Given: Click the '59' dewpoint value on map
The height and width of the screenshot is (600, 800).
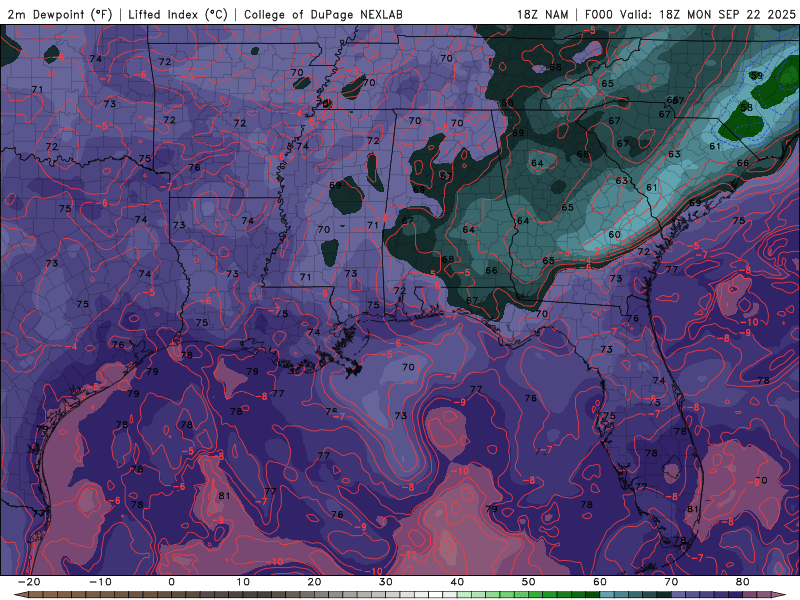Looking at the screenshot, I should [757, 76].
